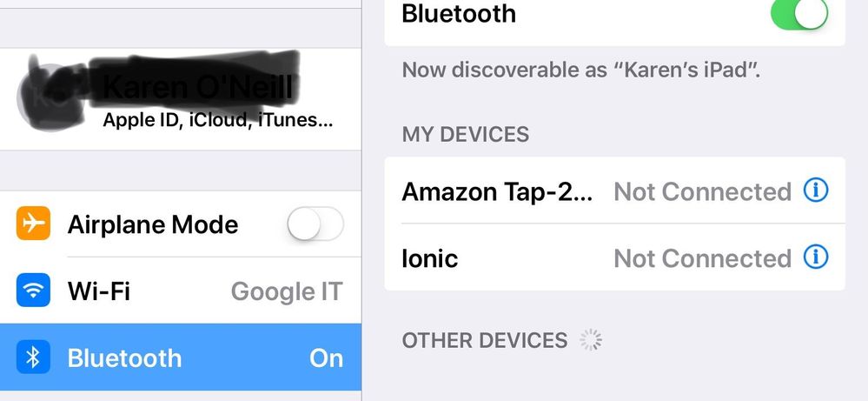Open info for Ionic device
868x401 pixels.
[x=816, y=257]
